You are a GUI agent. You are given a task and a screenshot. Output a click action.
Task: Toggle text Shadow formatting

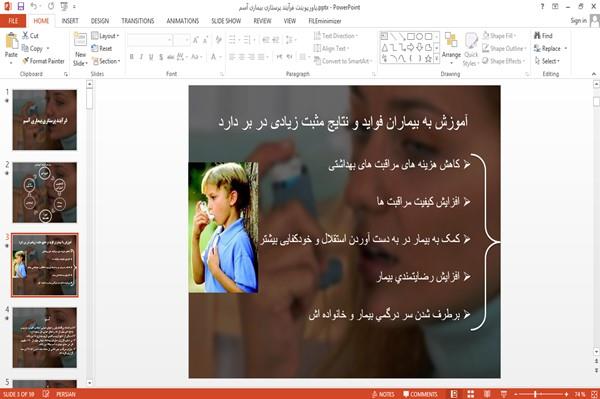(161, 57)
